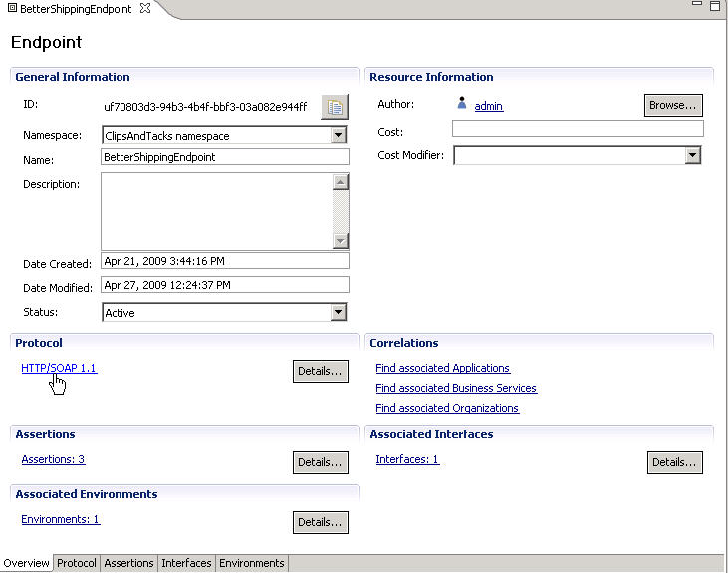Open the Environments bottom tab
728x573 pixels.
[251, 563]
